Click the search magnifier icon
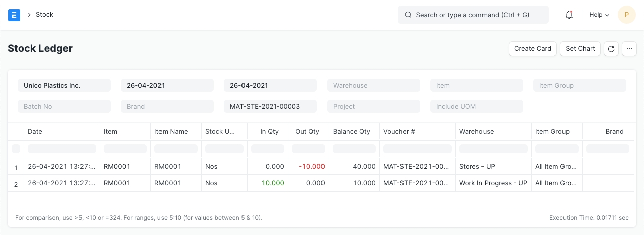This screenshot has height=235, width=644. (408, 15)
